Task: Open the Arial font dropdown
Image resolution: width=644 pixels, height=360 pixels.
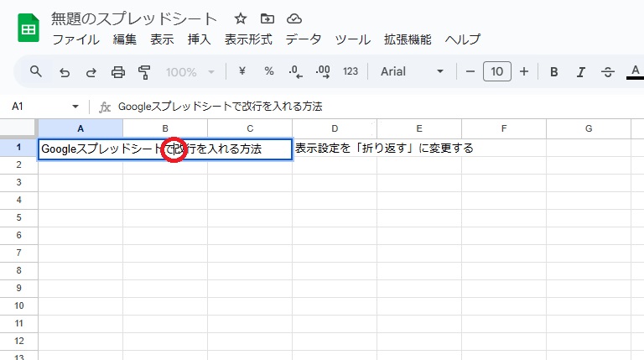Action: (x=412, y=71)
